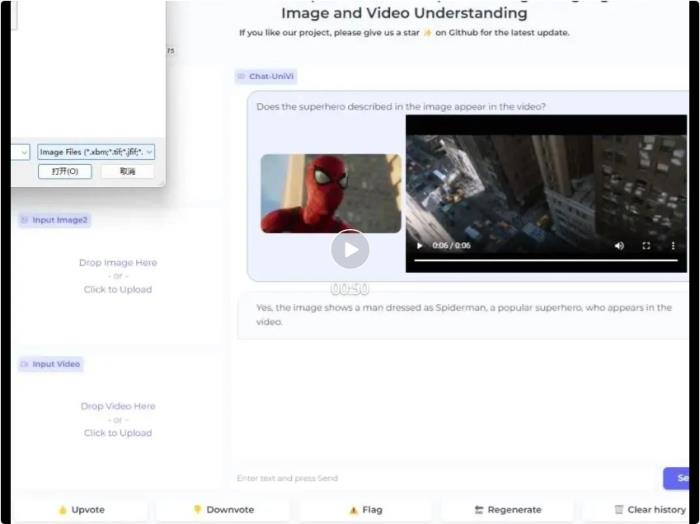The height and width of the screenshot is (524, 700).
Task: Click the 打开(O) button in file dialog
Action: pyautogui.click(x=65, y=171)
